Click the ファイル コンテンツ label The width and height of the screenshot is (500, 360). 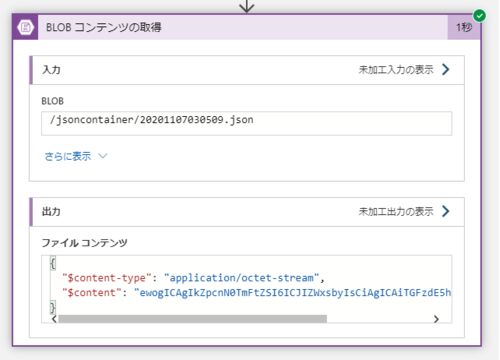[84, 243]
